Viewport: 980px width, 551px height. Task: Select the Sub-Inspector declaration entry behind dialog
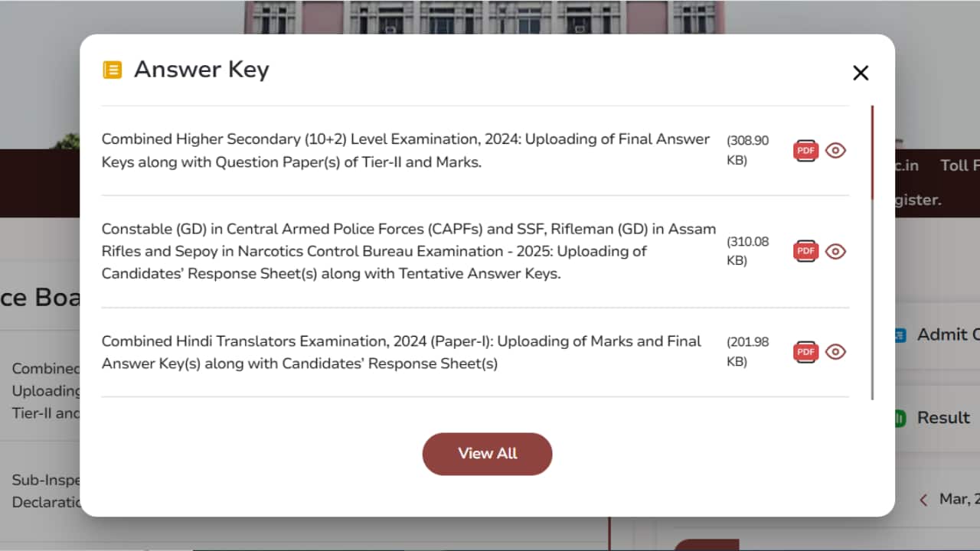point(42,490)
